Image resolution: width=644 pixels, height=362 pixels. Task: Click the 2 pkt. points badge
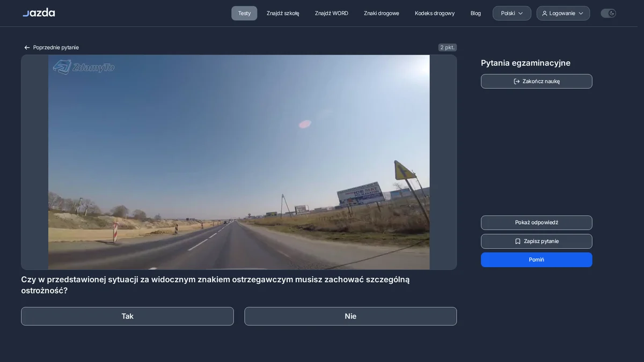pyautogui.click(x=448, y=48)
